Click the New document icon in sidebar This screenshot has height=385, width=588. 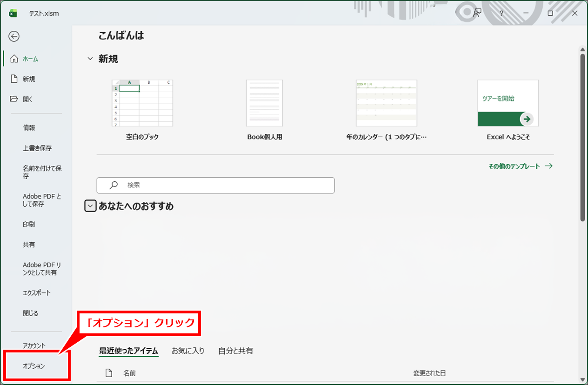pos(14,79)
